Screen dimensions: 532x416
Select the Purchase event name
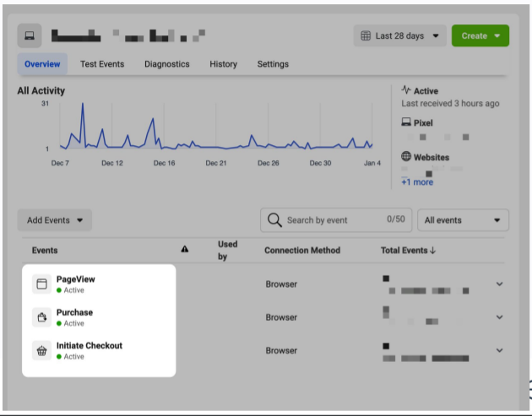[x=74, y=312]
